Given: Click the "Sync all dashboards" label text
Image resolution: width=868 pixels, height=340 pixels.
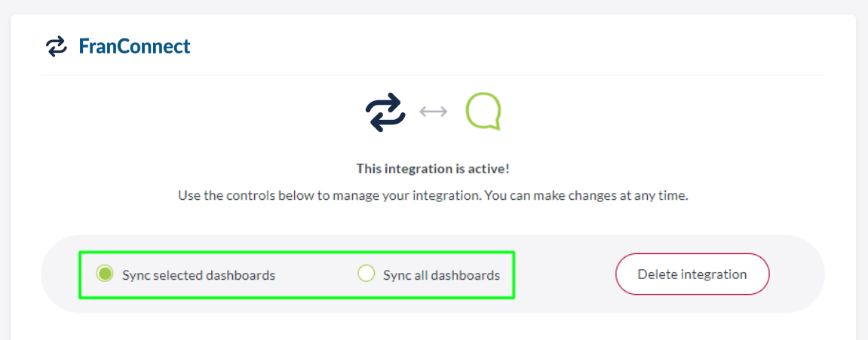Looking at the screenshot, I should [441, 275].
